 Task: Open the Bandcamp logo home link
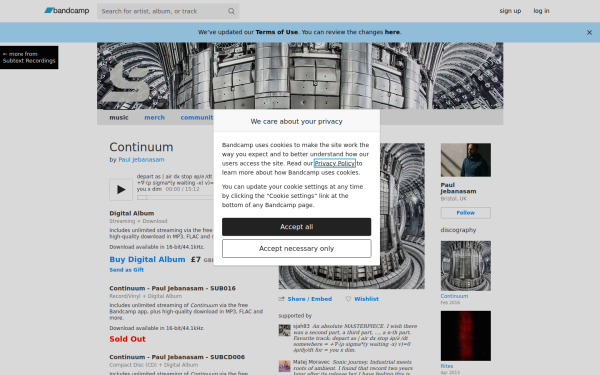67,11
